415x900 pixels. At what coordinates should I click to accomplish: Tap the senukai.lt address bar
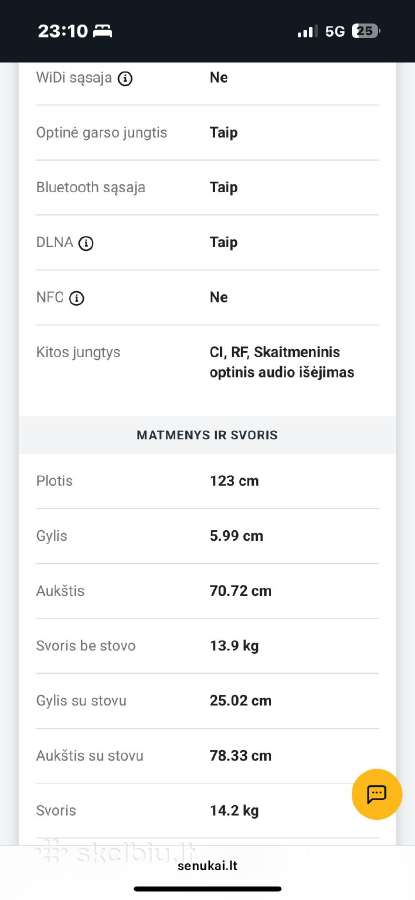click(x=207, y=866)
